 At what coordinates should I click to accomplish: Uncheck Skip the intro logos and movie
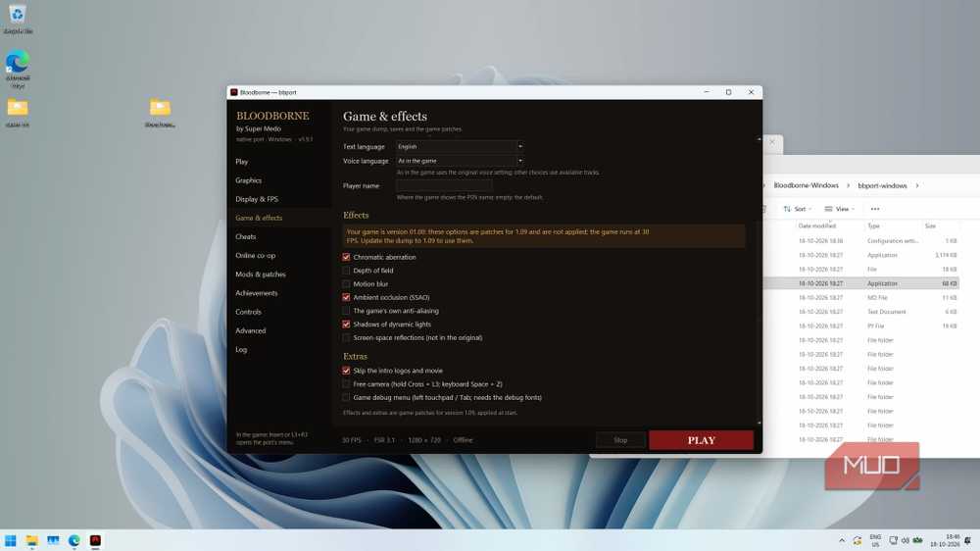[346, 371]
